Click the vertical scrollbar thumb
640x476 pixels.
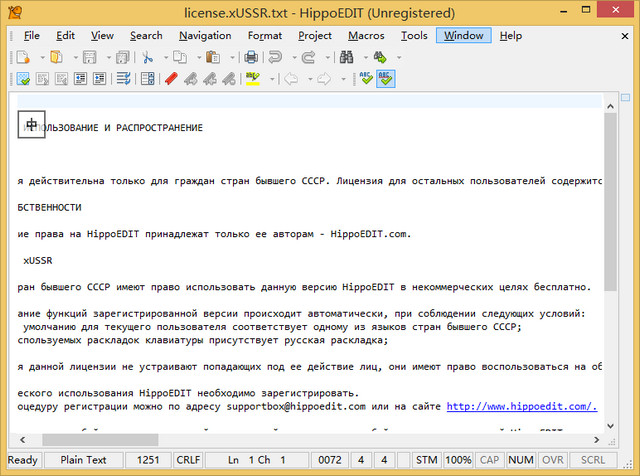pos(611,200)
